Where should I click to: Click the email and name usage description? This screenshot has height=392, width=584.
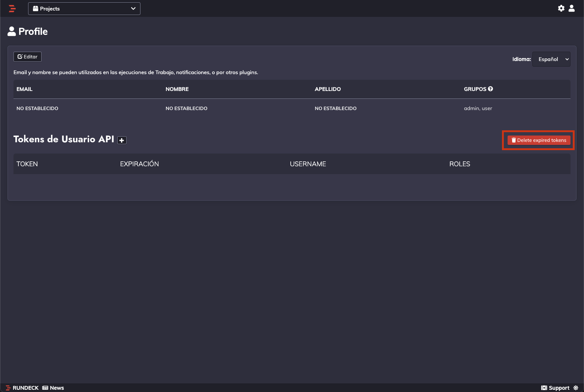click(x=136, y=72)
